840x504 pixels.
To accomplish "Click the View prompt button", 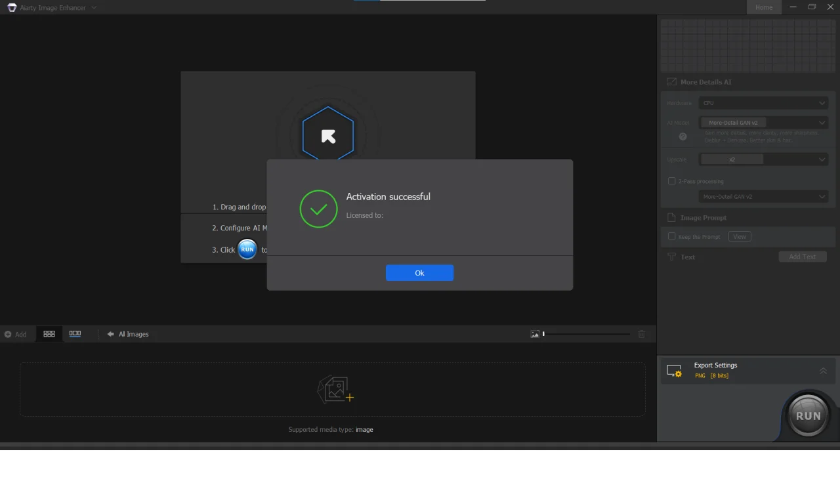I will point(740,236).
